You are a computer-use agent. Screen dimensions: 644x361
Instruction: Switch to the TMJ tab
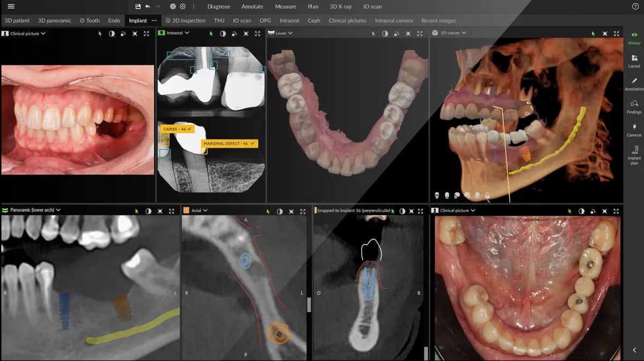coord(219,20)
